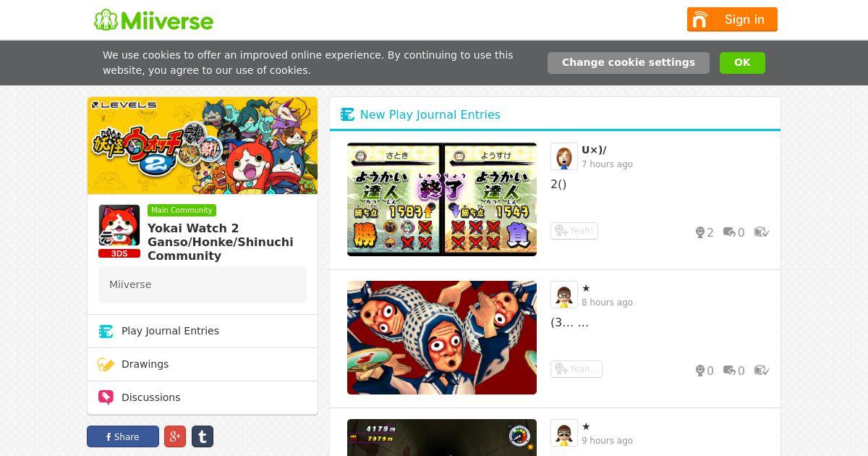Image resolution: width=868 pixels, height=456 pixels.
Task: Open the Discussions section
Action: pos(203,397)
